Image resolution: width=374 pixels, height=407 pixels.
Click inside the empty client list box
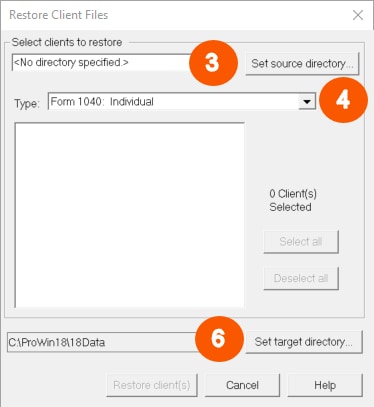click(130, 215)
